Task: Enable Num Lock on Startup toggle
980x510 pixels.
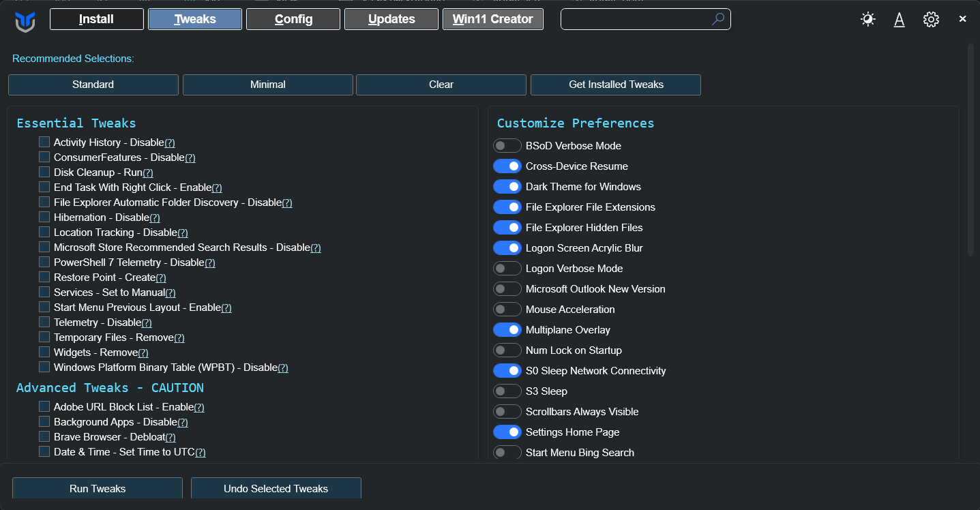Action: [x=507, y=350]
